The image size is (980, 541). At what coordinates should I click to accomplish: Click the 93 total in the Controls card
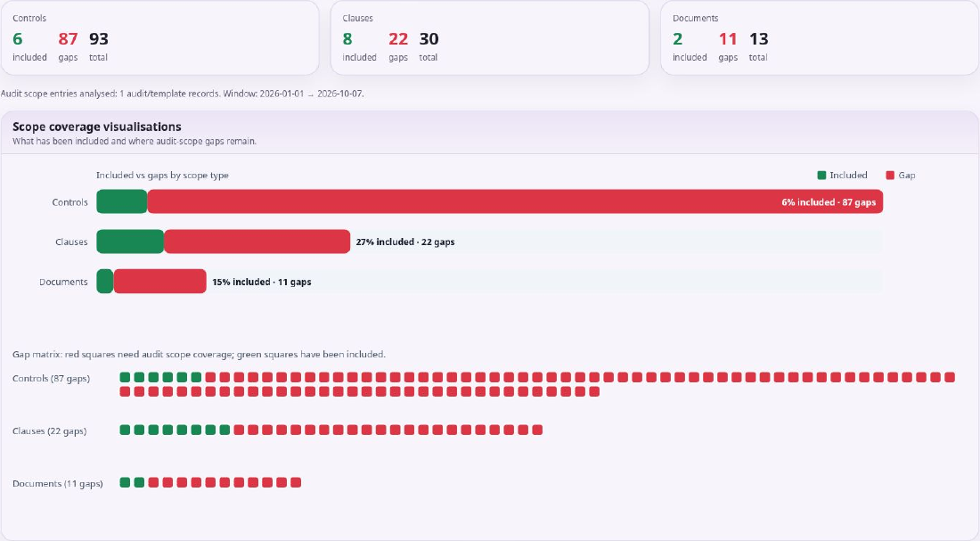(99, 39)
